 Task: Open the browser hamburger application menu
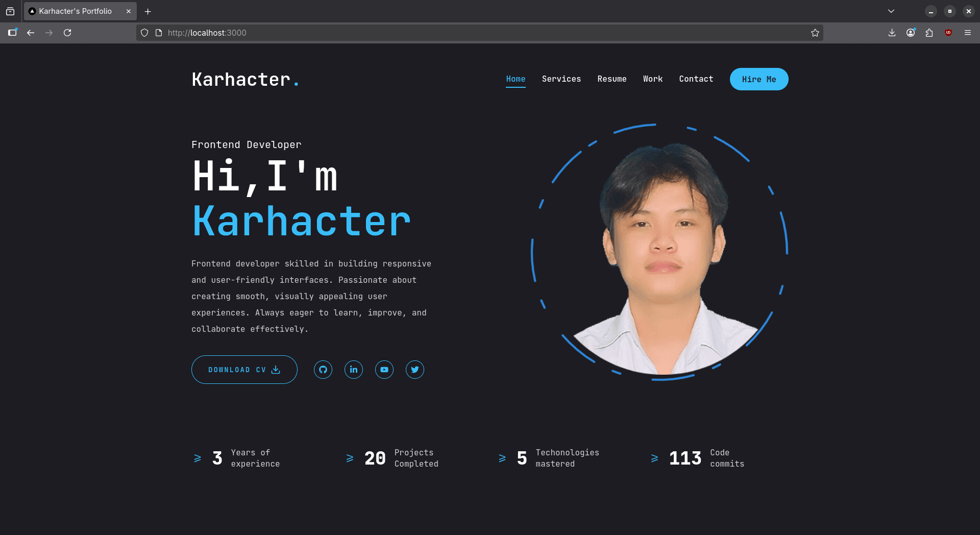click(x=967, y=33)
